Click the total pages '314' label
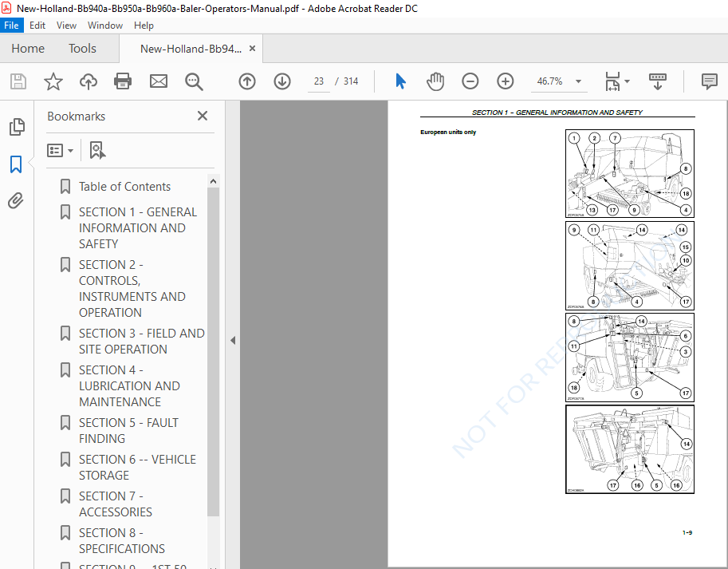The image size is (728, 569). click(351, 81)
